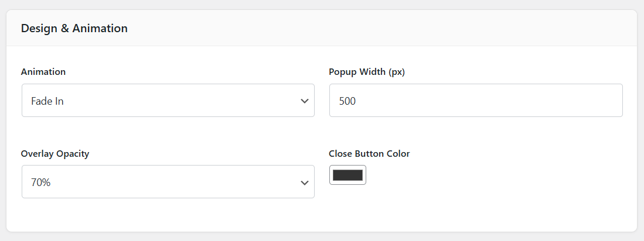The width and height of the screenshot is (644, 241).
Task: Focus the empty area of the Popup Width box
Action: [x=498, y=101]
